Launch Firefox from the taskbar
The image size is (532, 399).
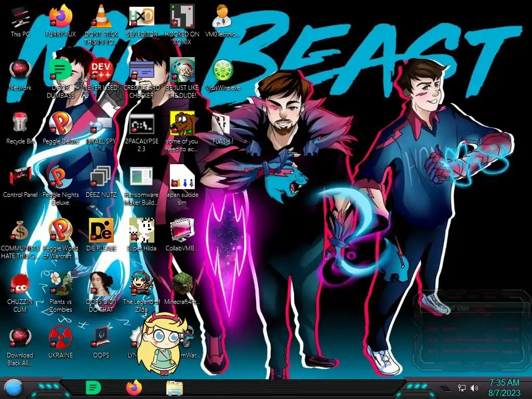click(134, 388)
